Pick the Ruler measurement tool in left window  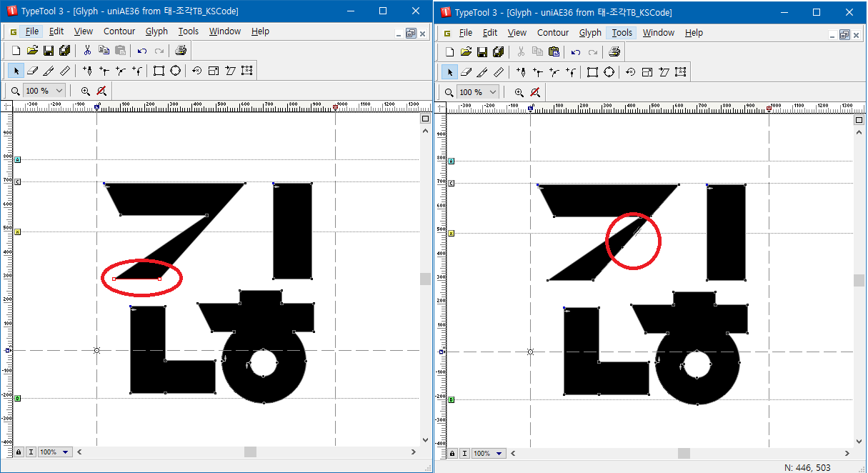[x=65, y=71]
